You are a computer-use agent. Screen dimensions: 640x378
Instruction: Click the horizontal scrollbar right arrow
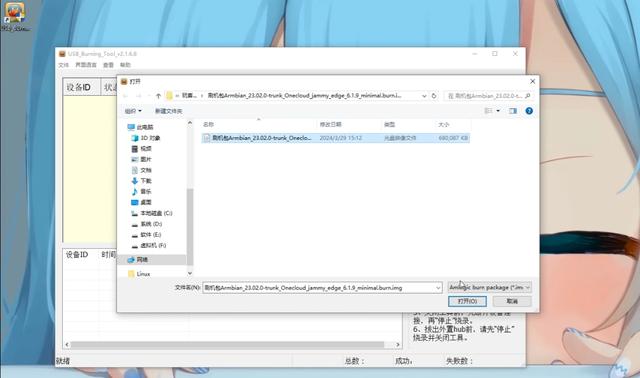(x=398, y=345)
